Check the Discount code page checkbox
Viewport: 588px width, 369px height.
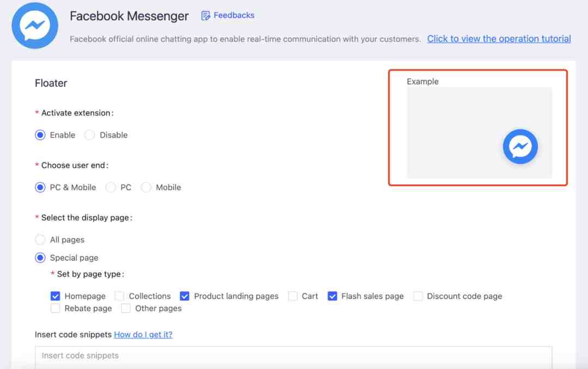point(418,296)
